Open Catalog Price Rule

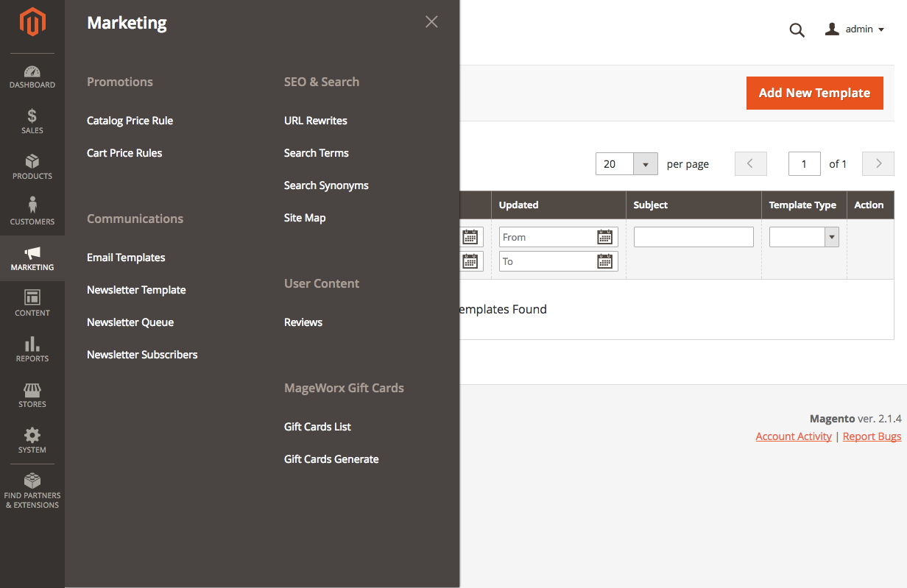click(x=130, y=121)
